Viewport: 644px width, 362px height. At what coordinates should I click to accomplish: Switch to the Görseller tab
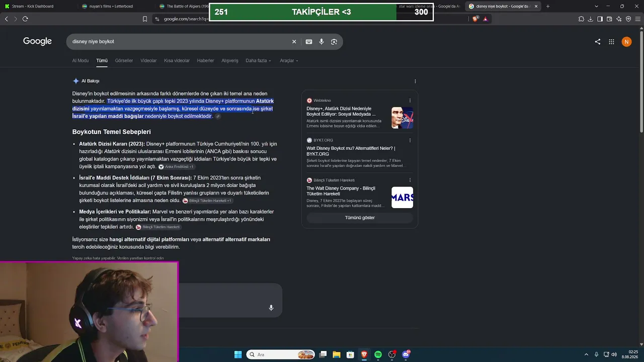pos(124,61)
